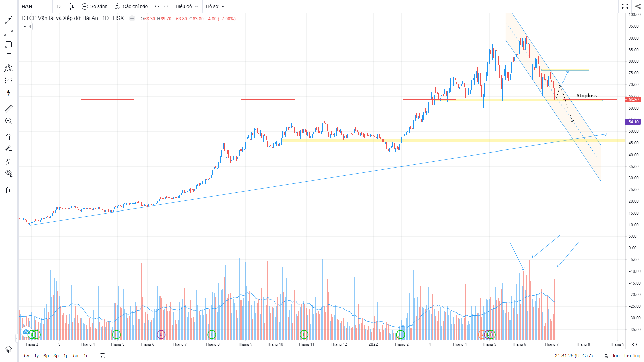This screenshot has height=362, width=644.
Task: Click the share chart icon
Action: coord(638,6)
